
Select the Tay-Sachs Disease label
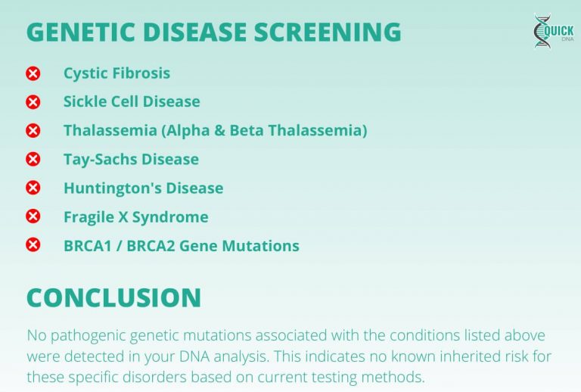click(131, 160)
